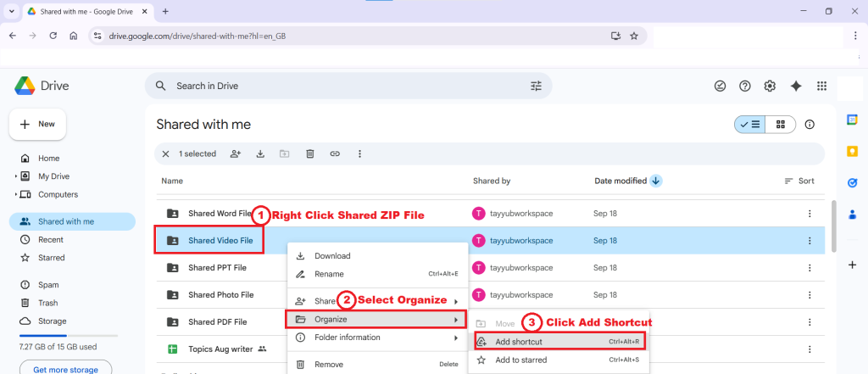Toggle the view details info icon

tap(810, 125)
